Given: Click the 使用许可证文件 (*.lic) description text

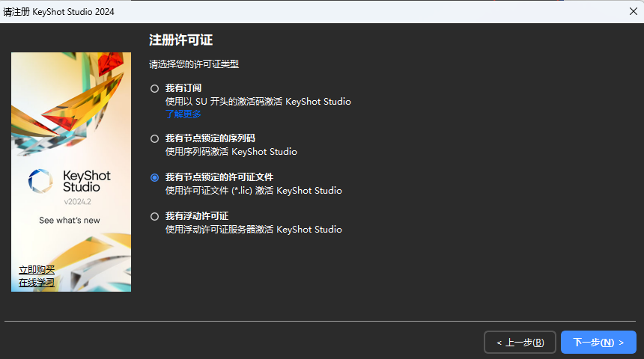Looking at the screenshot, I should point(253,191).
